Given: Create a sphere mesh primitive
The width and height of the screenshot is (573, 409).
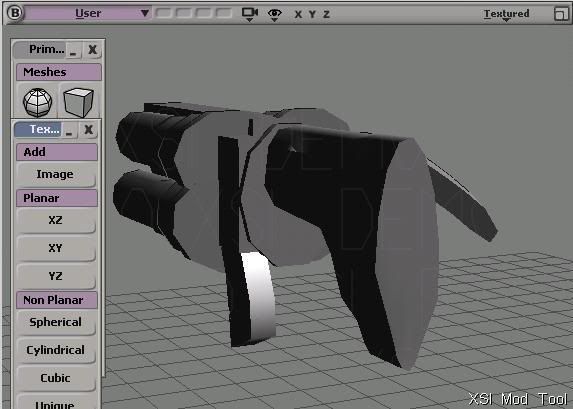Looking at the screenshot, I should click(x=37, y=102).
